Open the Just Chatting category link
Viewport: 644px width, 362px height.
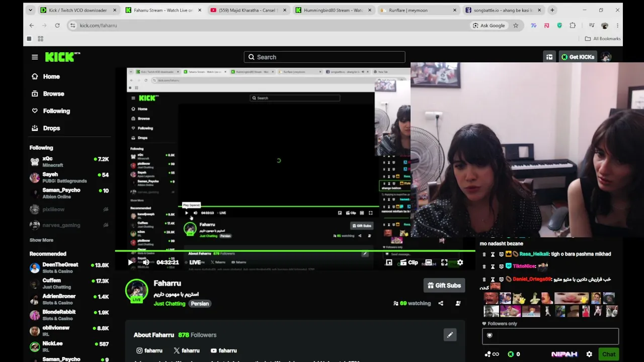[x=170, y=304]
